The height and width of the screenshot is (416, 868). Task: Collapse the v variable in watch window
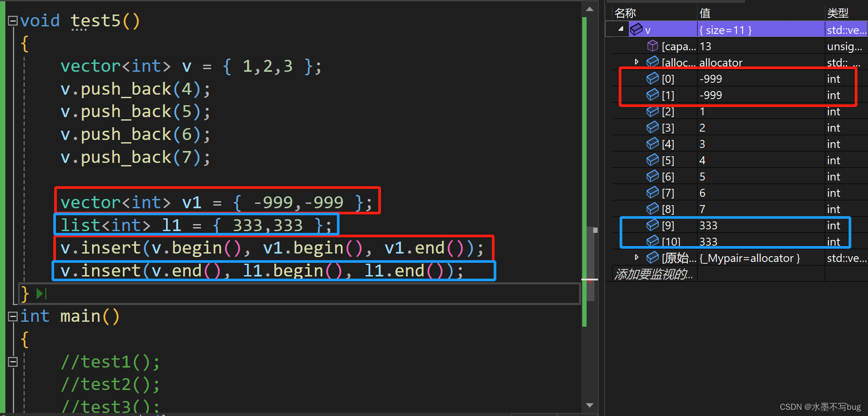click(621, 29)
